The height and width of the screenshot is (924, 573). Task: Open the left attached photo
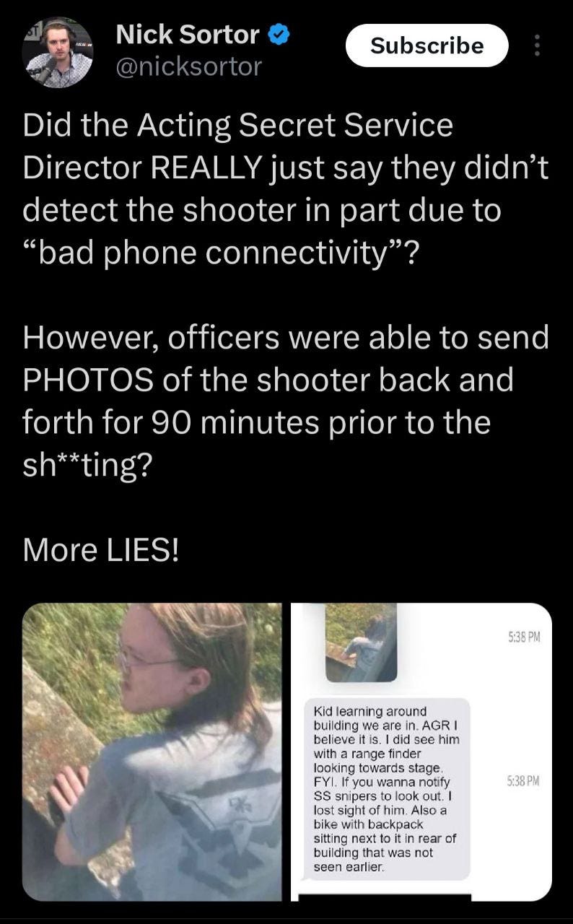tap(152, 751)
